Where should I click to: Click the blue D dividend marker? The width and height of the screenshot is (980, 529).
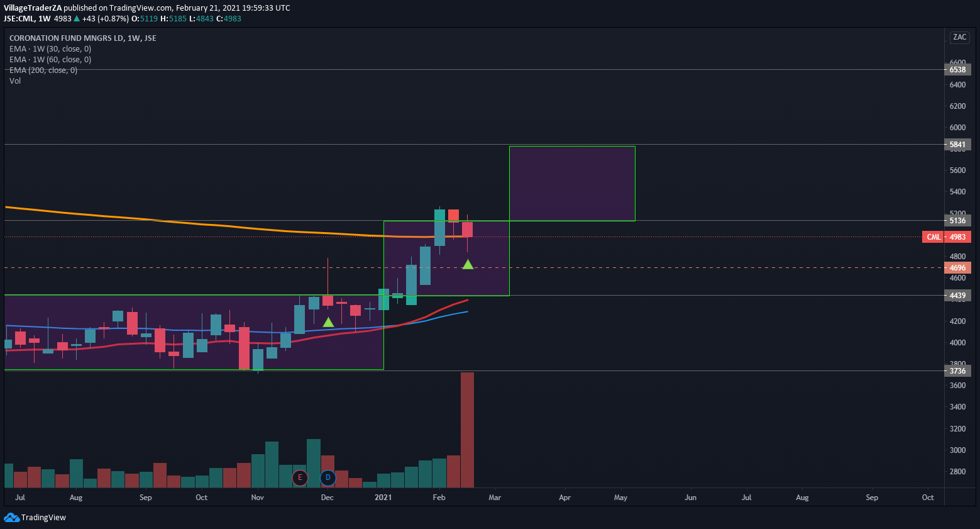pos(328,478)
